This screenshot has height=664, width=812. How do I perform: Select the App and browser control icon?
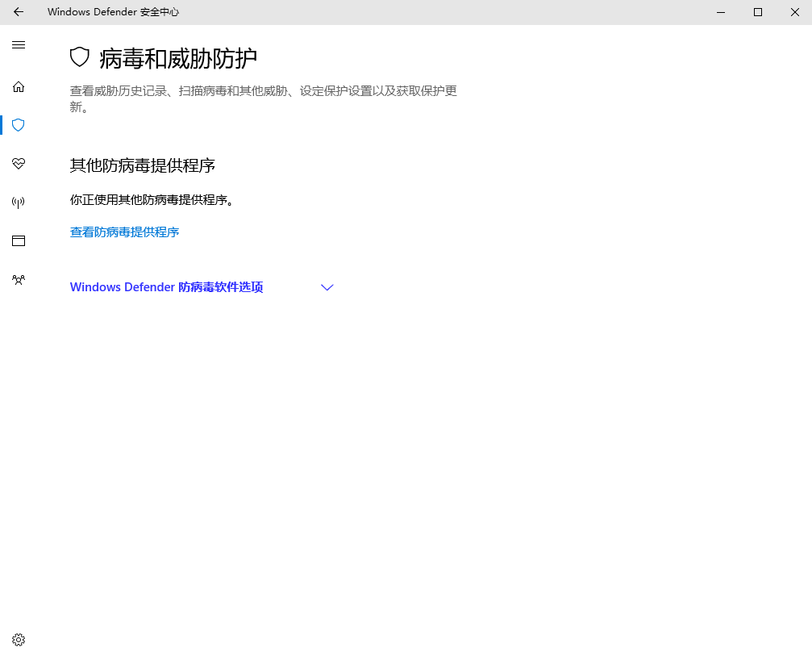tap(18, 240)
